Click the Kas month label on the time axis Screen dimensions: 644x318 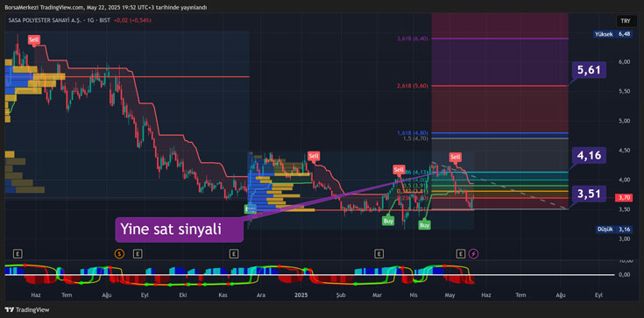coord(223,295)
